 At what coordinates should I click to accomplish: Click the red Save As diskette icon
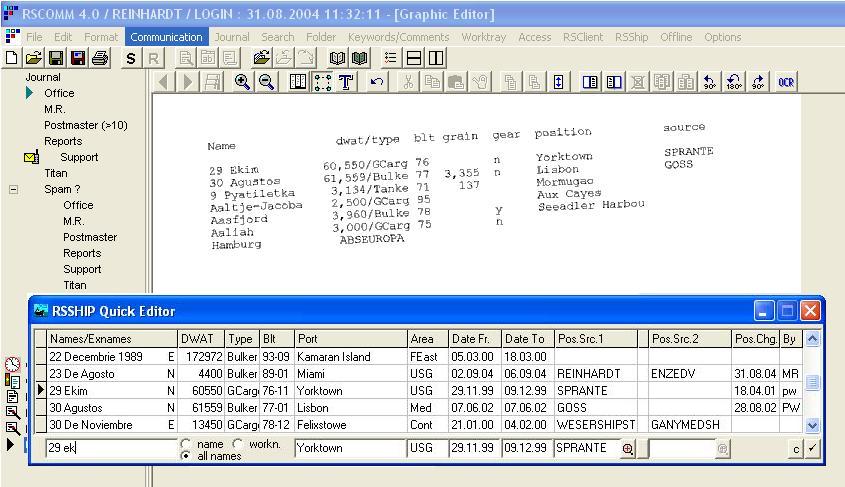78,58
